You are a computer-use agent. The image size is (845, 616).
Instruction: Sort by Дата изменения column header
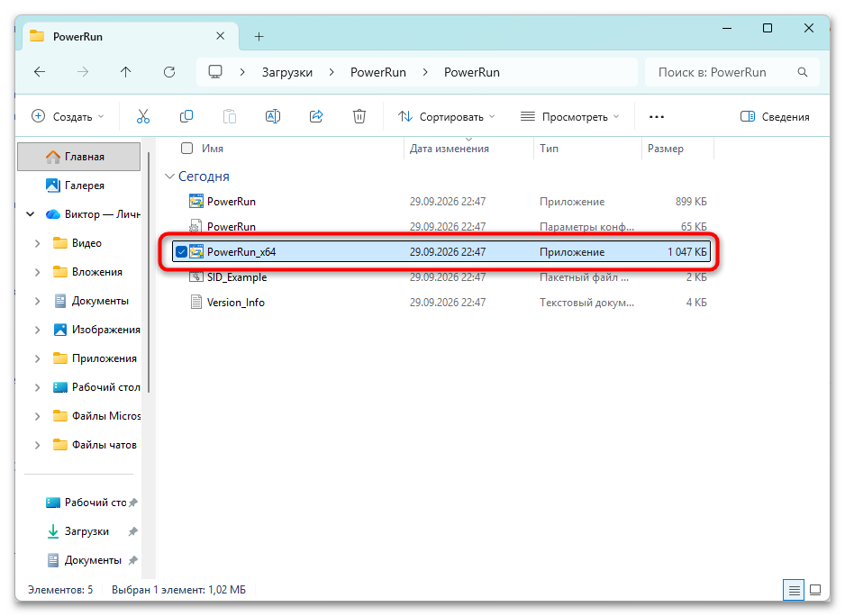pyautogui.click(x=449, y=149)
